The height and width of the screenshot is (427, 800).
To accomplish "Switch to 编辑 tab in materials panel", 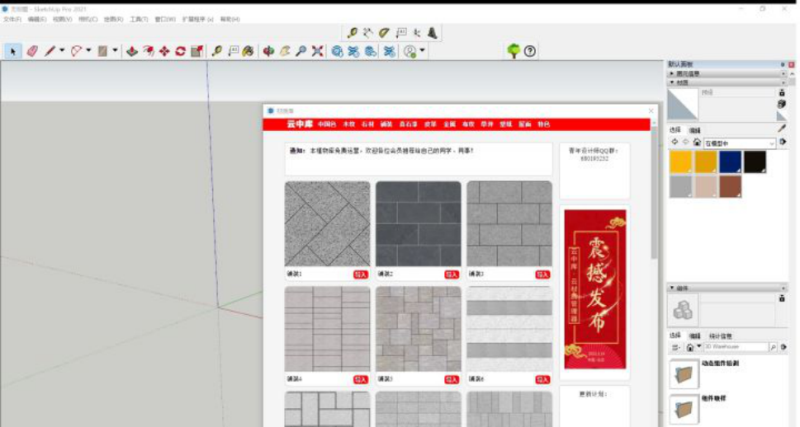I will tap(694, 131).
